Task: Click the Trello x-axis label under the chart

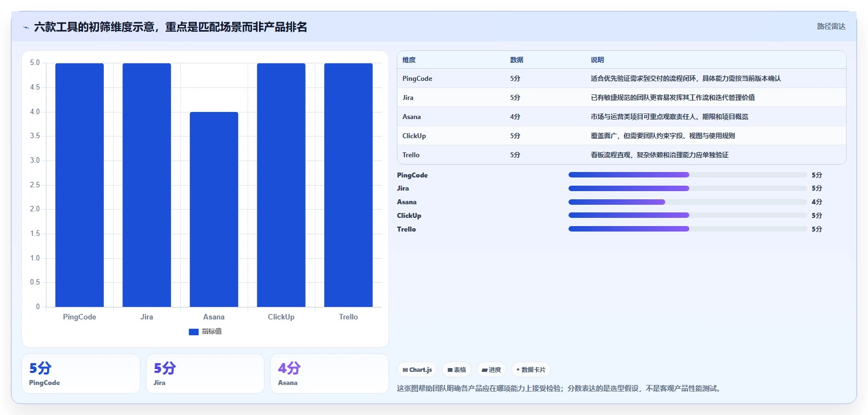Action: (x=348, y=317)
